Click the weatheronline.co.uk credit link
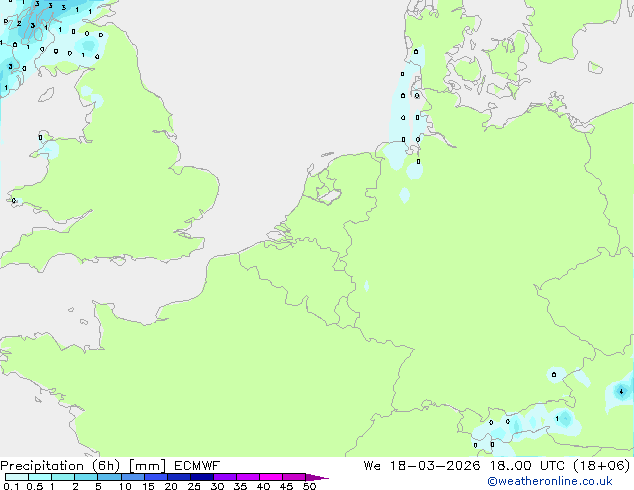Image resolution: width=634 pixels, height=490 pixels. point(550,481)
